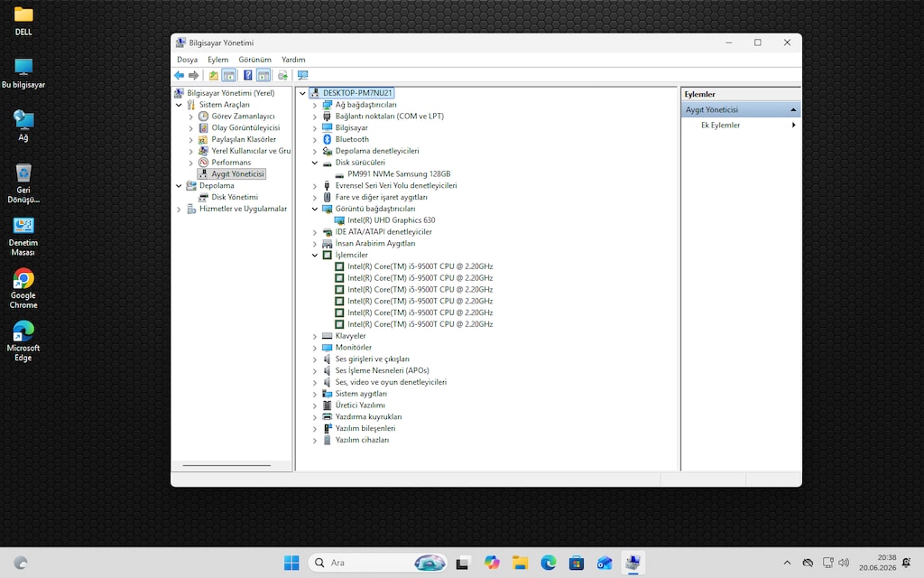
Task: Open the Dosya menu
Action: (x=188, y=60)
